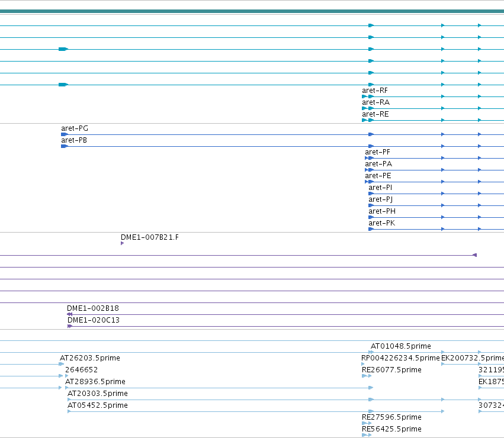This screenshot has height=438, width=504.
Task: Select the aret-RF transcript label
Action: [x=375, y=91]
